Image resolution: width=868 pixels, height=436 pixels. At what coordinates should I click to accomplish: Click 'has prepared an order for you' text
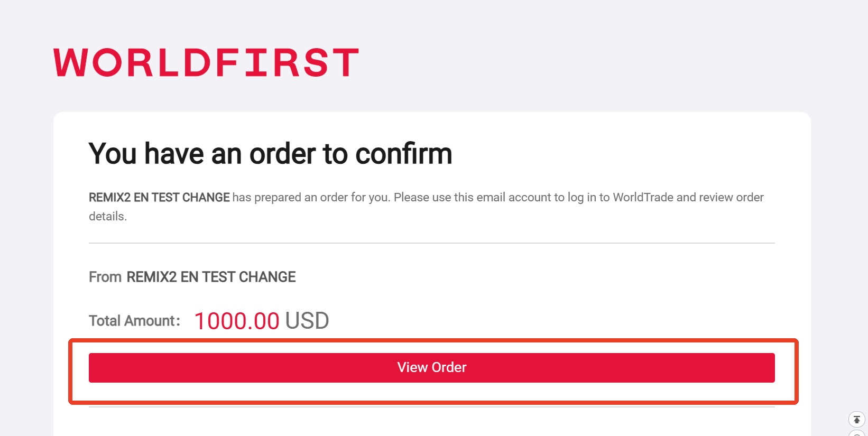click(x=311, y=198)
